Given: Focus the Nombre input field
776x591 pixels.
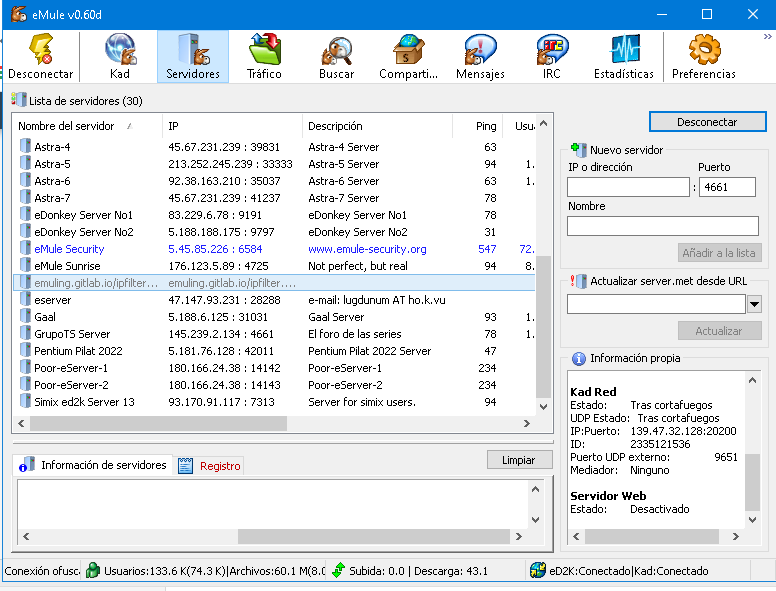Looking at the screenshot, I should (x=663, y=226).
